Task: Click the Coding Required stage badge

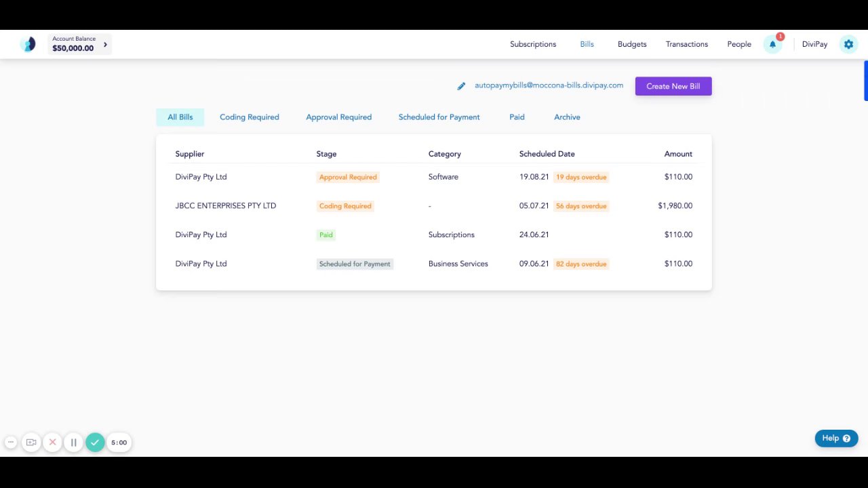Action: point(345,206)
